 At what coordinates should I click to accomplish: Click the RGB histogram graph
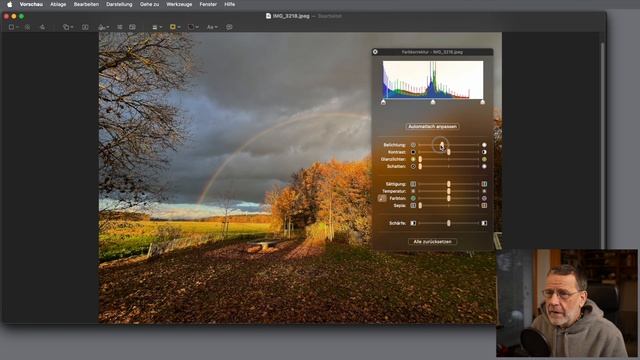433,80
